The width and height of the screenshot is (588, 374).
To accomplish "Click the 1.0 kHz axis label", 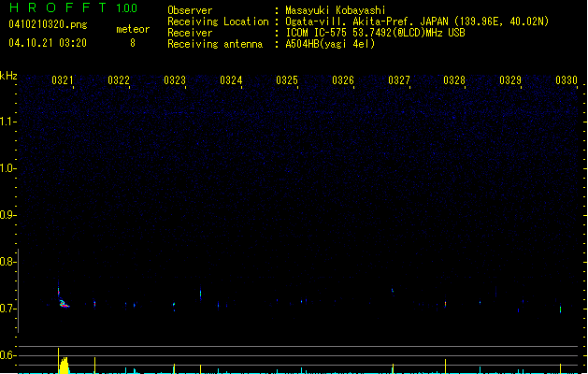I will 8,168.
